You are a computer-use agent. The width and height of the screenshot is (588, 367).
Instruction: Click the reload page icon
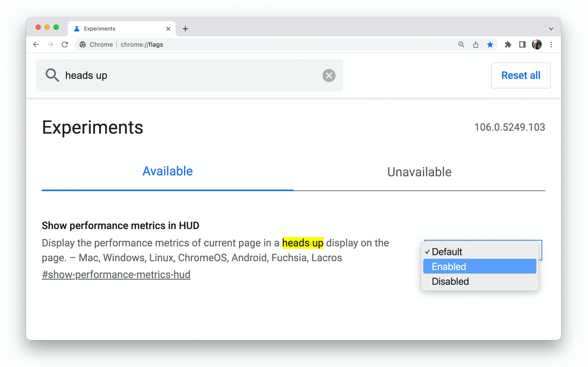tap(65, 44)
